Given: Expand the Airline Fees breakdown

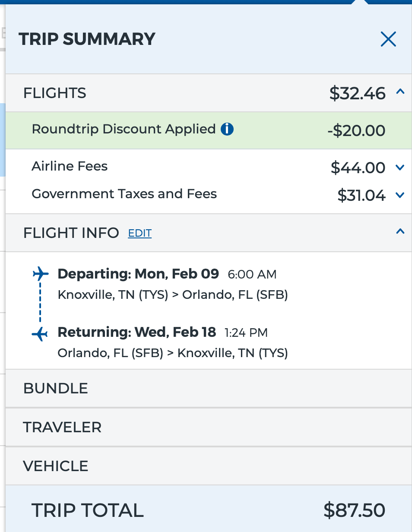Looking at the screenshot, I should tap(399, 168).
